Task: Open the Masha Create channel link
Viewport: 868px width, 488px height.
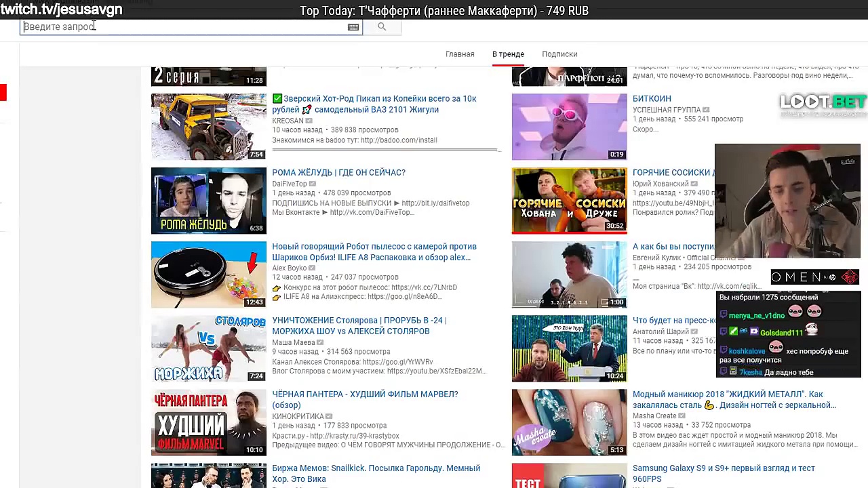Action: 654,416
